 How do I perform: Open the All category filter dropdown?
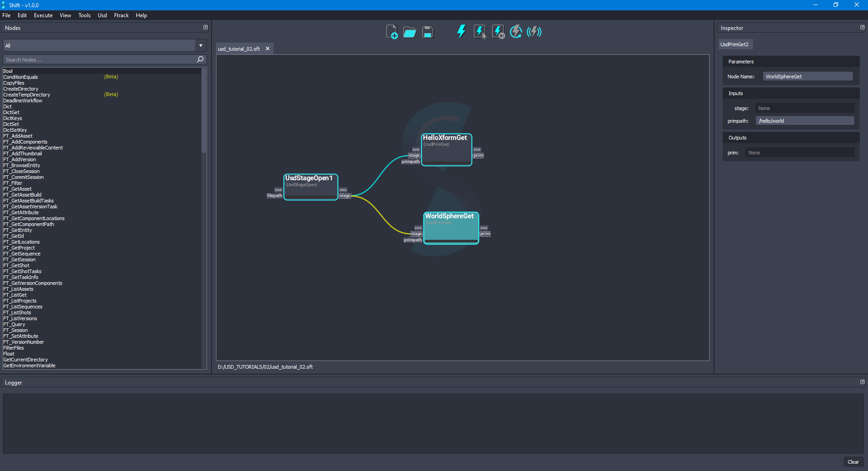[200, 45]
